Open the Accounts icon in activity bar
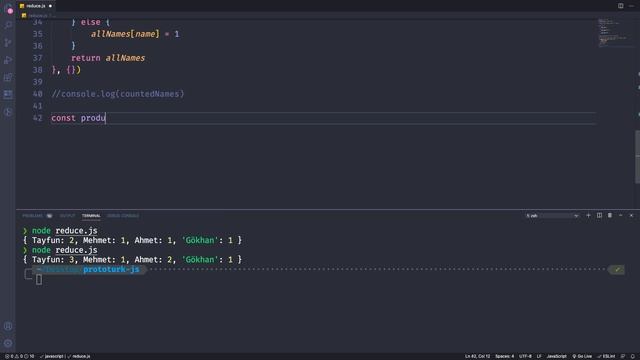 coord(8,326)
